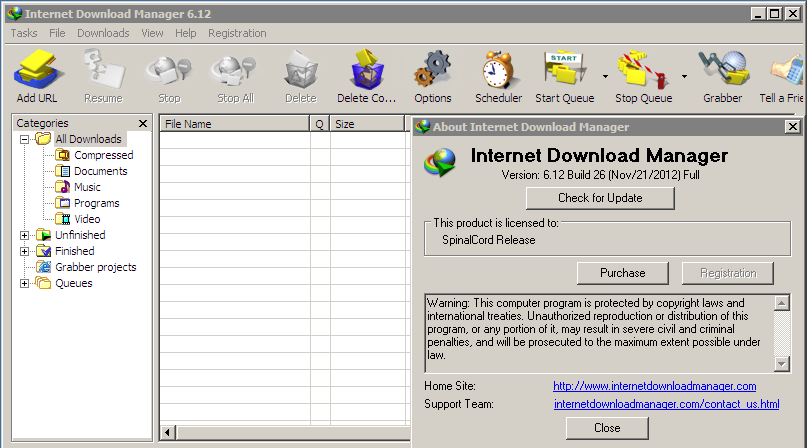
Task: Click the Grabber projects icon
Action: pos(43,267)
